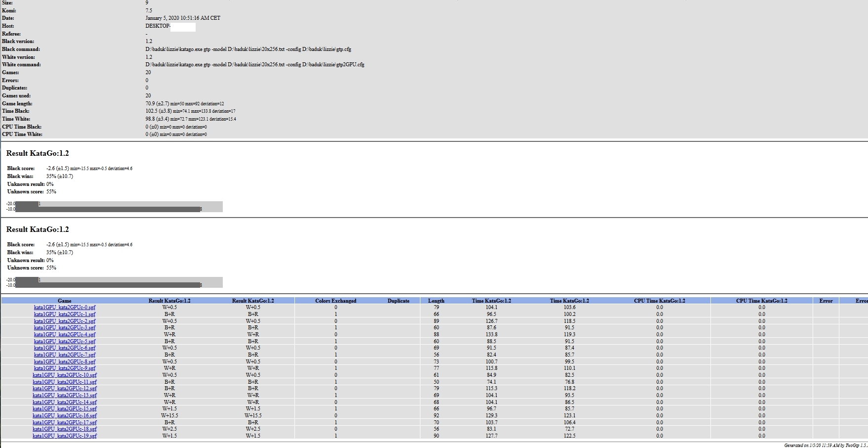View game kata1GPU_kata2GPUc-15.sgf
868x448 pixels.
coord(64,409)
